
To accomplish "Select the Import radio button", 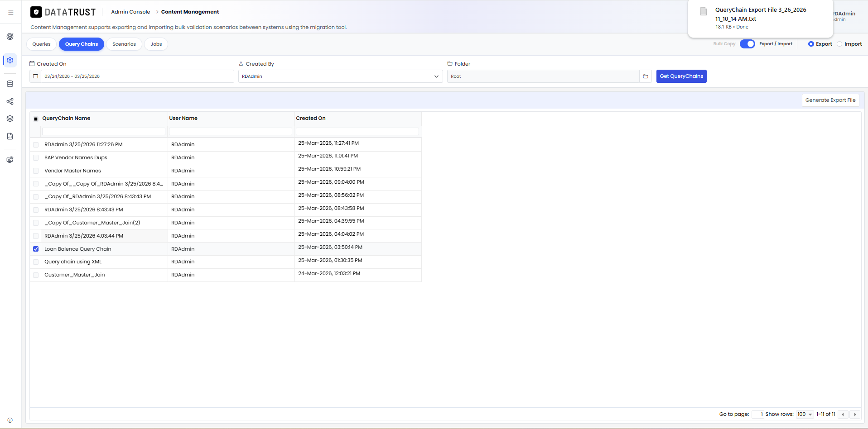I will click(839, 44).
